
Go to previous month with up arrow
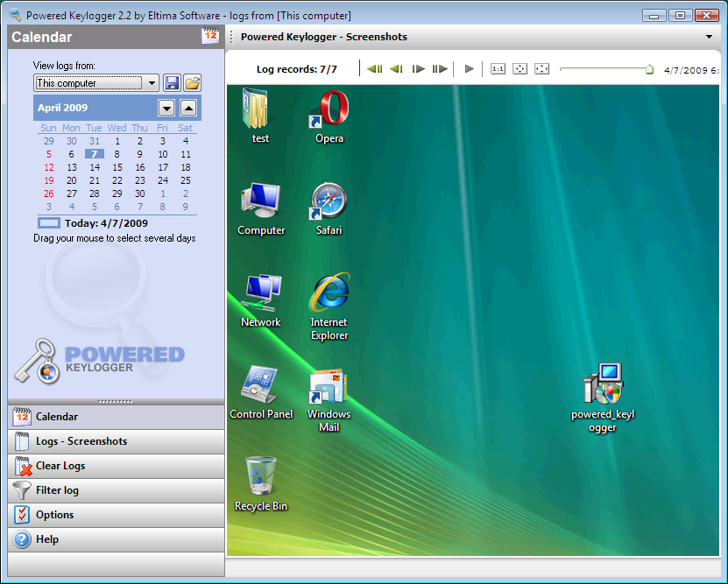188,108
